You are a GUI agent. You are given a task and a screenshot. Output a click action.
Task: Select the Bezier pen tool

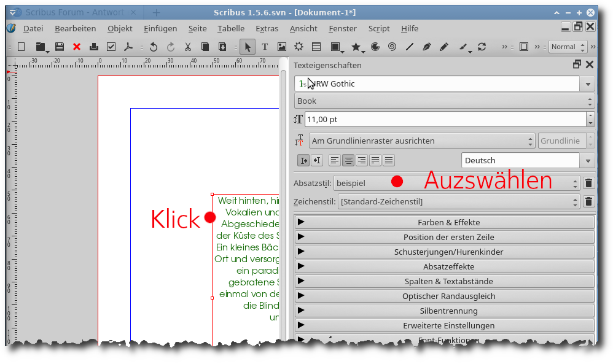click(x=427, y=47)
